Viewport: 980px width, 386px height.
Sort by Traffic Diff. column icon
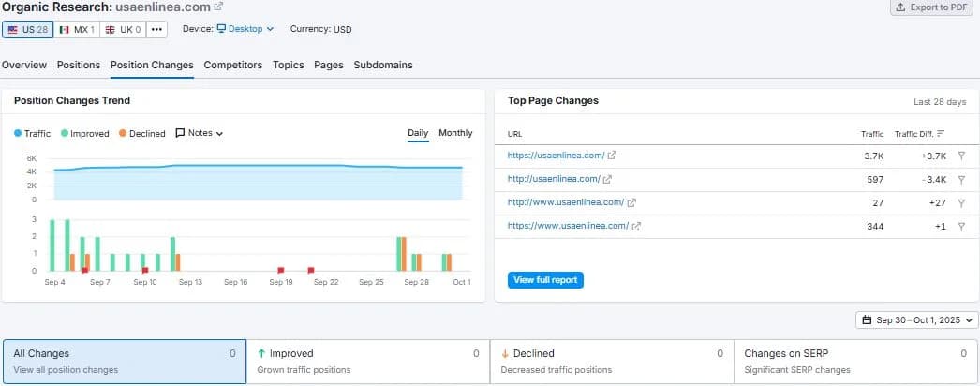(x=941, y=134)
